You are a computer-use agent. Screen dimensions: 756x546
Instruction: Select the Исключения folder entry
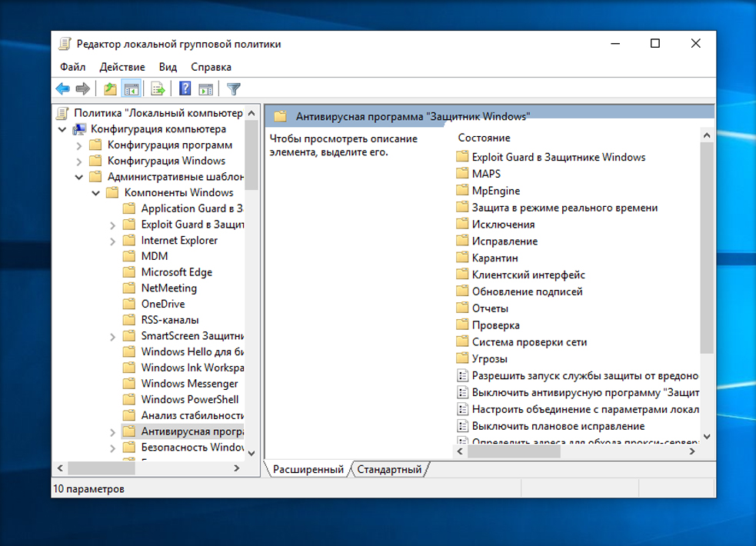click(503, 225)
